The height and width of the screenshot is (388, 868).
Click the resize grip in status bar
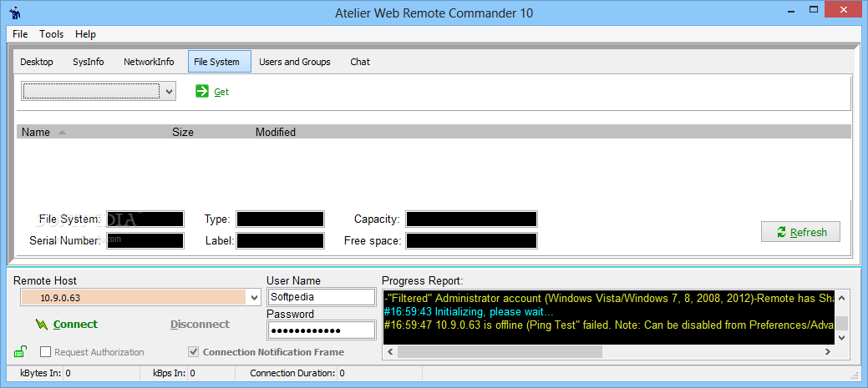click(x=853, y=375)
